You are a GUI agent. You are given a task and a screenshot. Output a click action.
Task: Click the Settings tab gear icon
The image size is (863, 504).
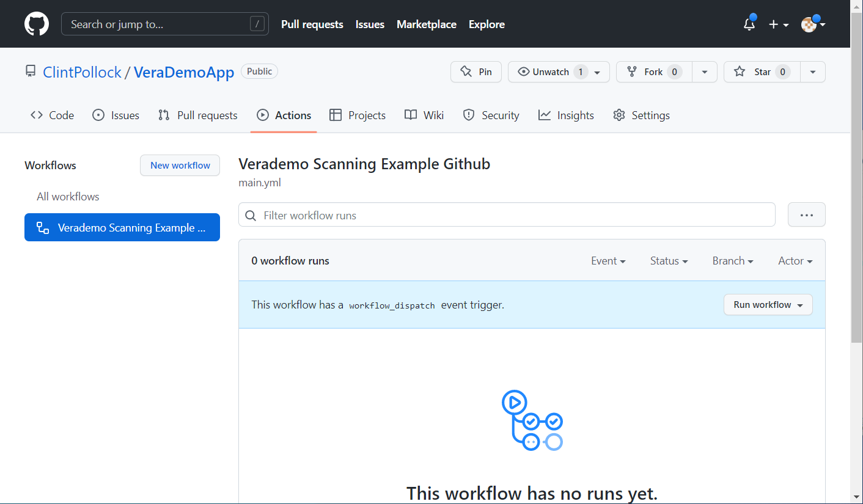[619, 115]
